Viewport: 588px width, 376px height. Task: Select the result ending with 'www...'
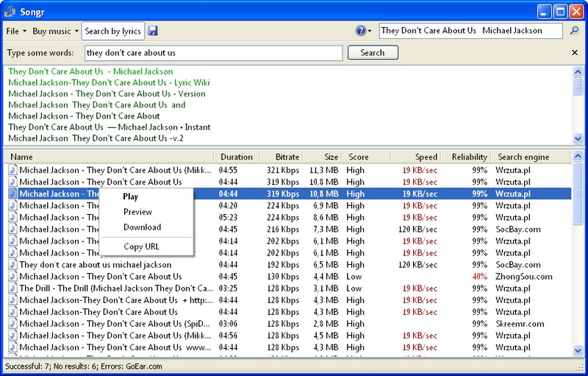click(x=287, y=347)
